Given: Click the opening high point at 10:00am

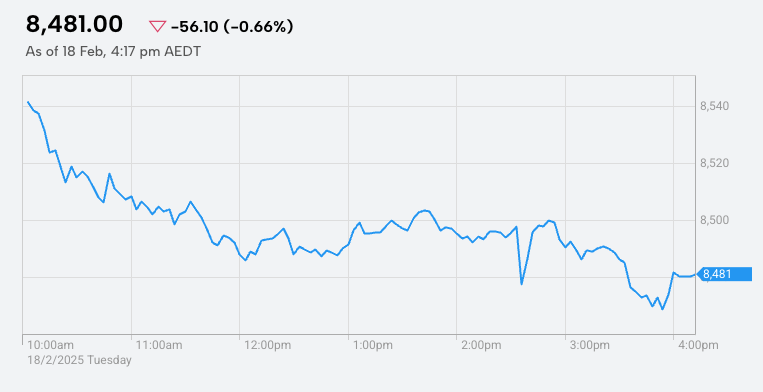Looking at the screenshot, I should coord(28,102).
